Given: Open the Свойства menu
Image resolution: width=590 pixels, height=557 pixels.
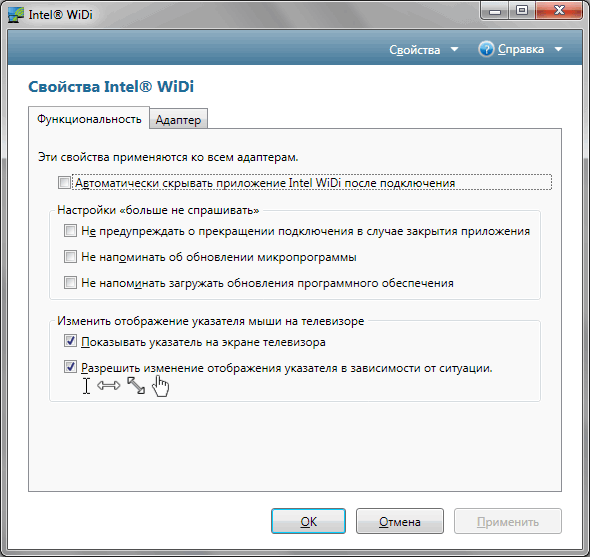Looking at the screenshot, I should pyautogui.click(x=414, y=50).
